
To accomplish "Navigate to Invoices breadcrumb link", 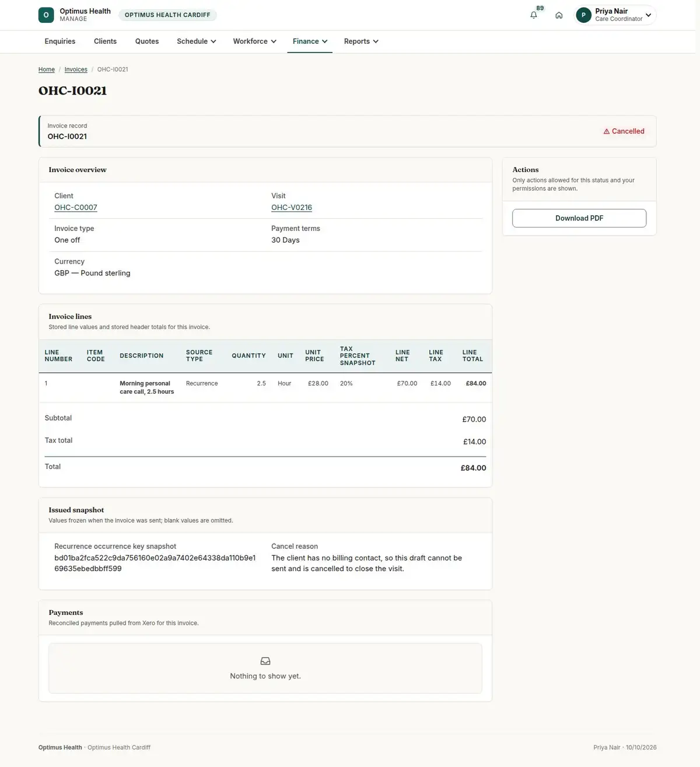I will pyautogui.click(x=76, y=69).
